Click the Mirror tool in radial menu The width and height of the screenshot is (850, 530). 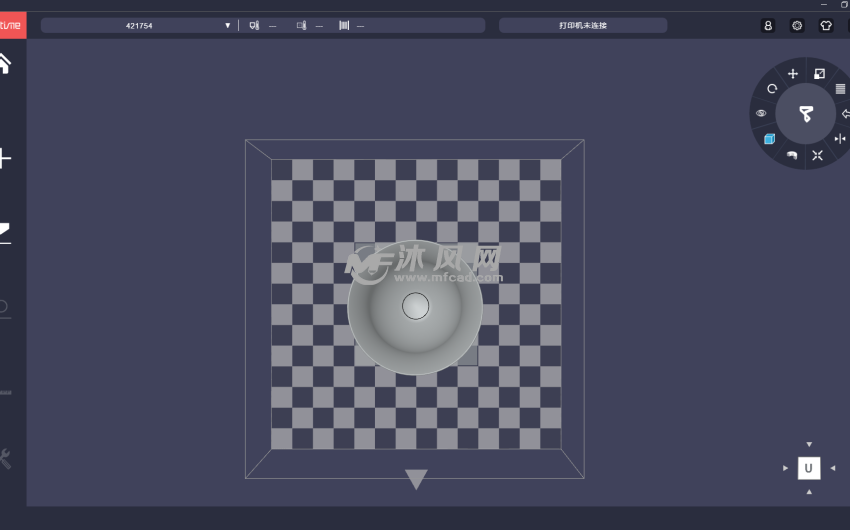click(840, 138)
